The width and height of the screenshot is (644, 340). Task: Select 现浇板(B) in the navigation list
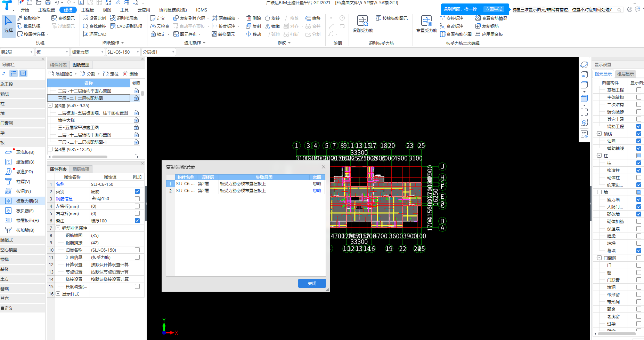coord(23,152)
